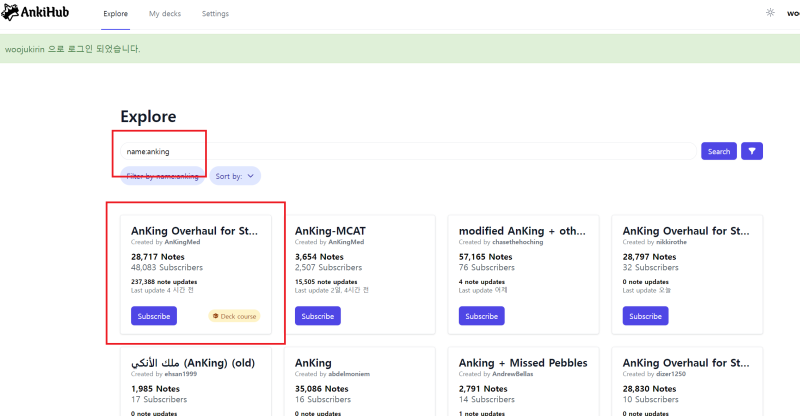Screen dimensions: 800x416
Task: Open the Settings tab
Action: tap(215, 14)
